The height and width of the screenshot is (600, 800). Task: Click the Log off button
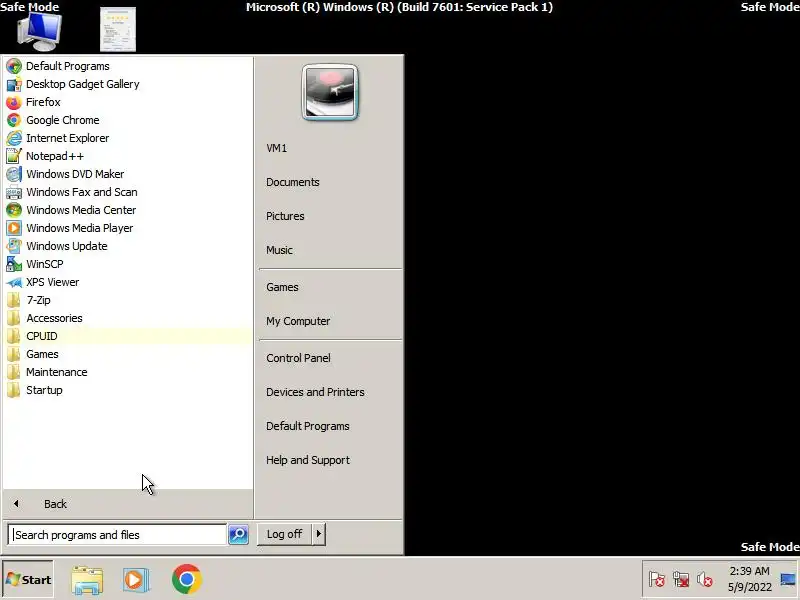(284, 534)
